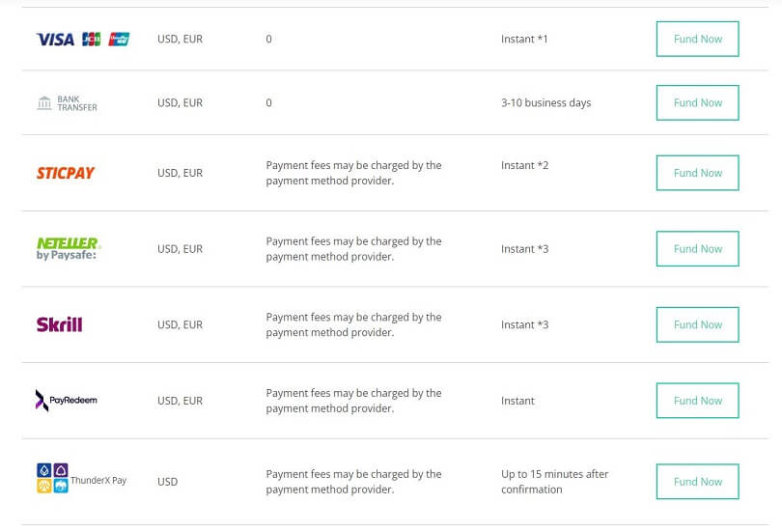782x532 pixels.
Task: Select payment fees note in PayRedeem row
Action: pos(353,401)
